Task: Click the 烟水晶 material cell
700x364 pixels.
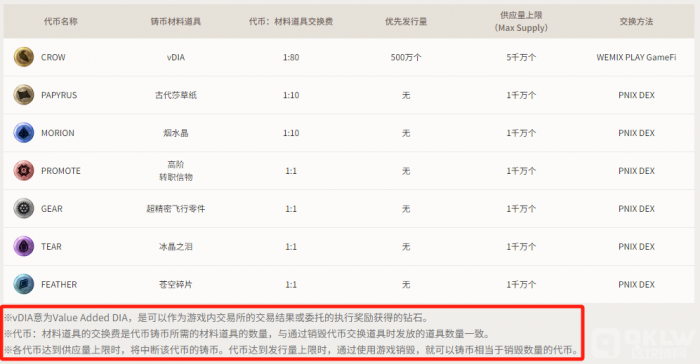Action: click(175, 133)
